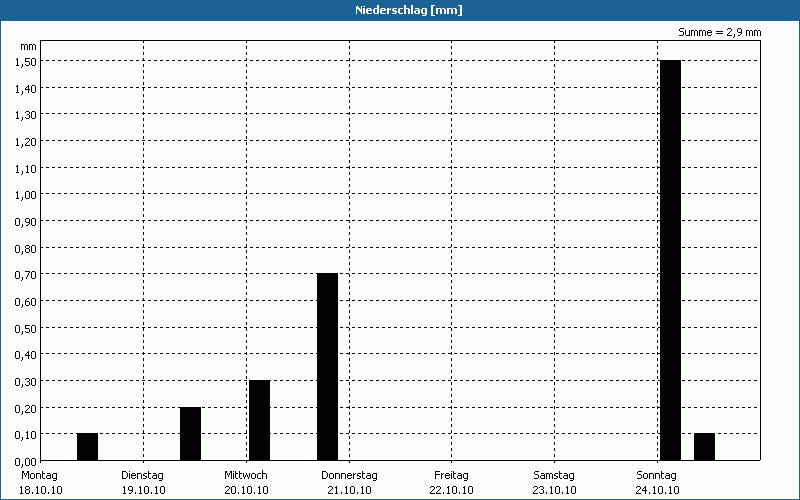Click the Freitag 22.10.10 axis label
The image size is (800, 500).
452,483
